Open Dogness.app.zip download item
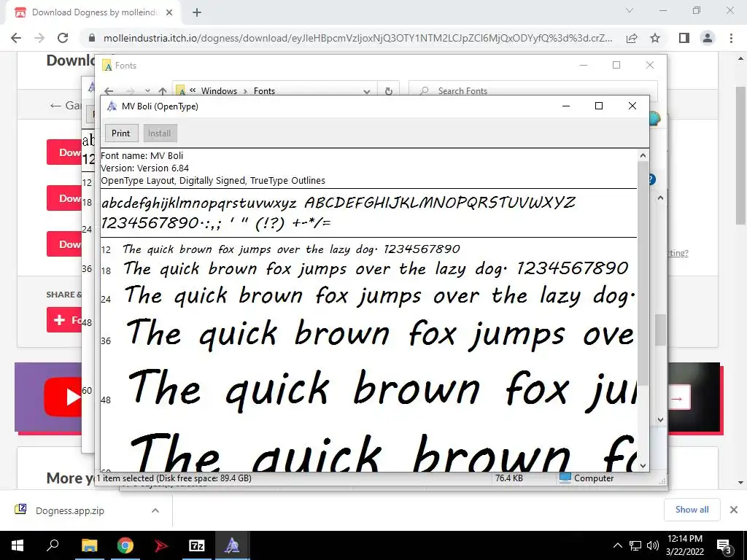The image size is (747, 560). [x=70, y=510]
